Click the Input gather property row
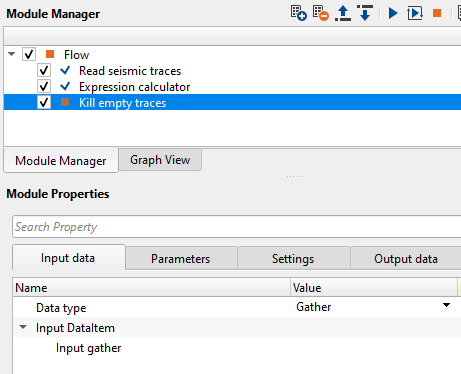This screenshot has height=374, width=461. [x=236, y=348]
